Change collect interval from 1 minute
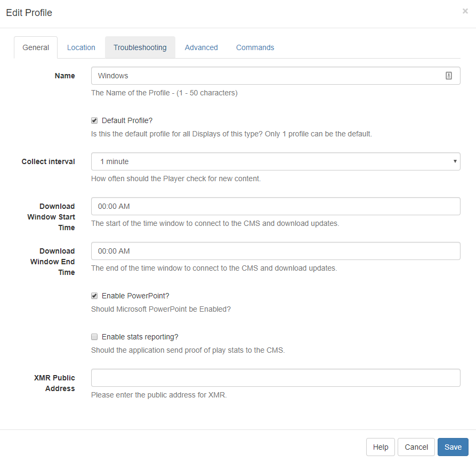The image size is (476, 463). click(x=275, y=161)
